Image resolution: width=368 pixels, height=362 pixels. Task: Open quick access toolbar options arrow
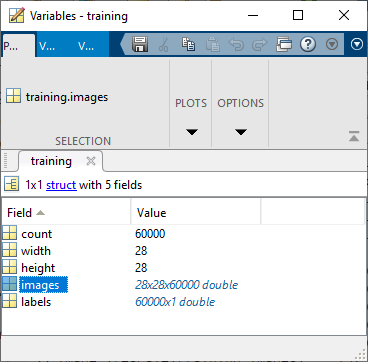(332, 44)
